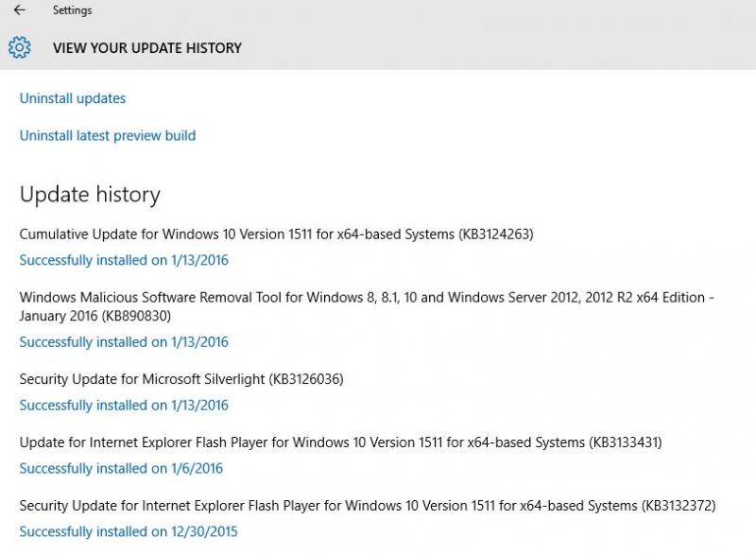Click Successfully installed on 1/6/2016 link

pos(121,469)
